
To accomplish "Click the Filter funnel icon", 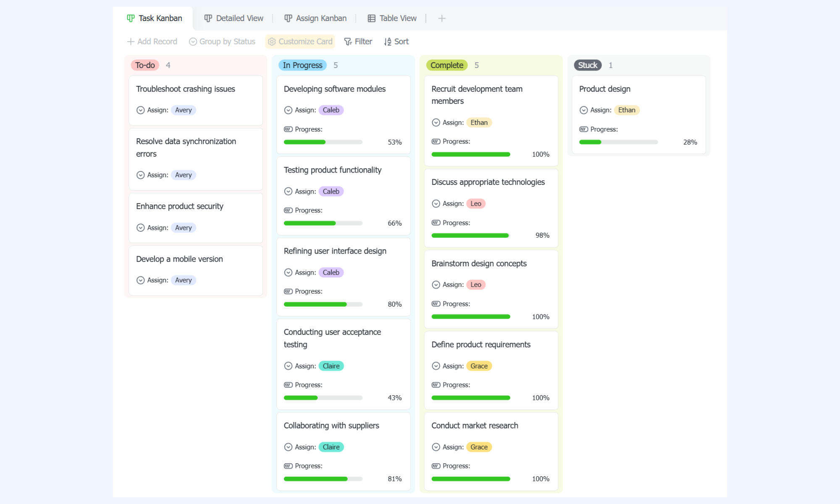I will (348, 42).
